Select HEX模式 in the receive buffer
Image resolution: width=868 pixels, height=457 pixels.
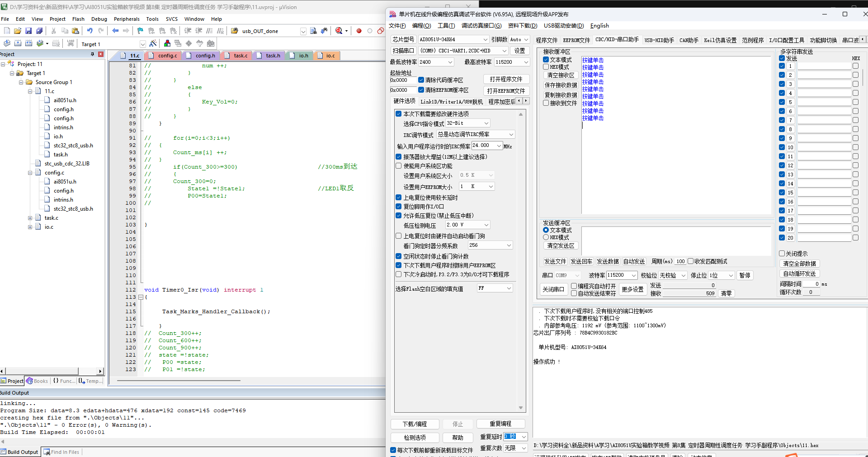tap(546, 67)
